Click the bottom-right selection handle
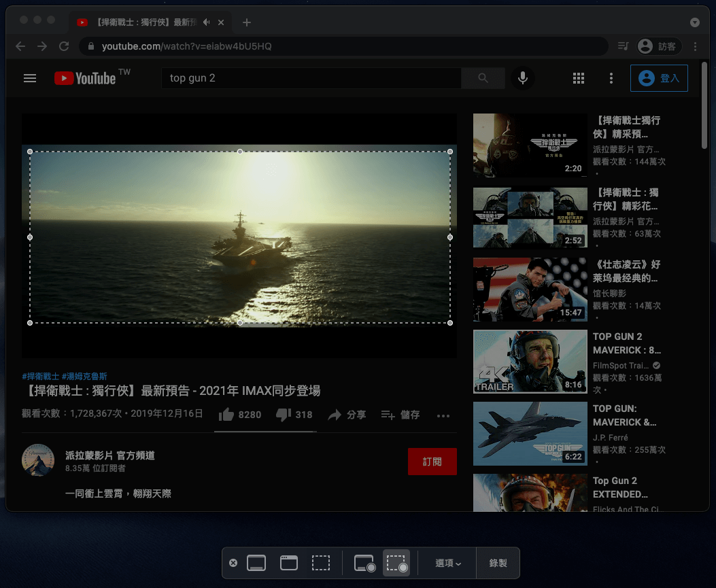Viewport: 716px width, 588px height. click(450, 323)
